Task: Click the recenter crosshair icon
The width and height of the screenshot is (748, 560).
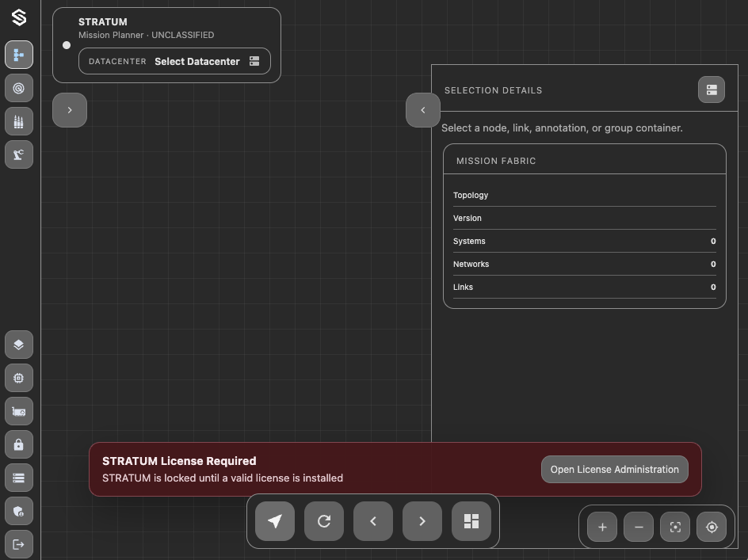Action: [712, 527]
